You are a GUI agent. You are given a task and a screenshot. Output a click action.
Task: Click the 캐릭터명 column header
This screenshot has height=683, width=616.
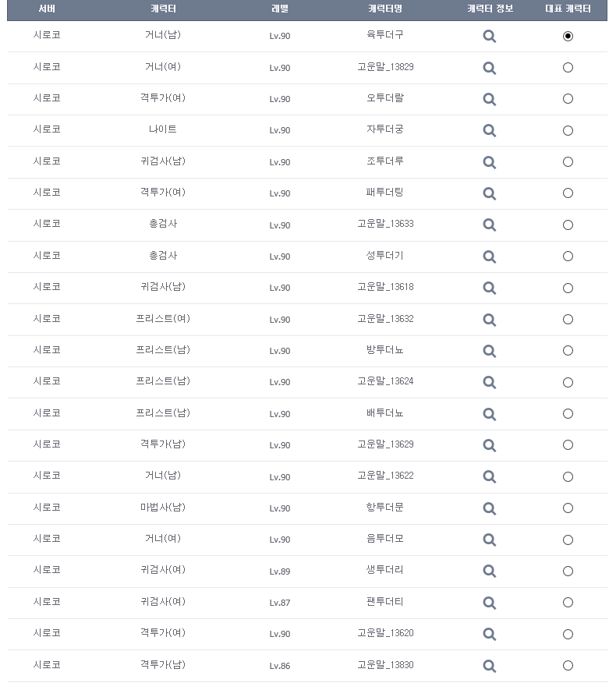(x=385, y=9)
